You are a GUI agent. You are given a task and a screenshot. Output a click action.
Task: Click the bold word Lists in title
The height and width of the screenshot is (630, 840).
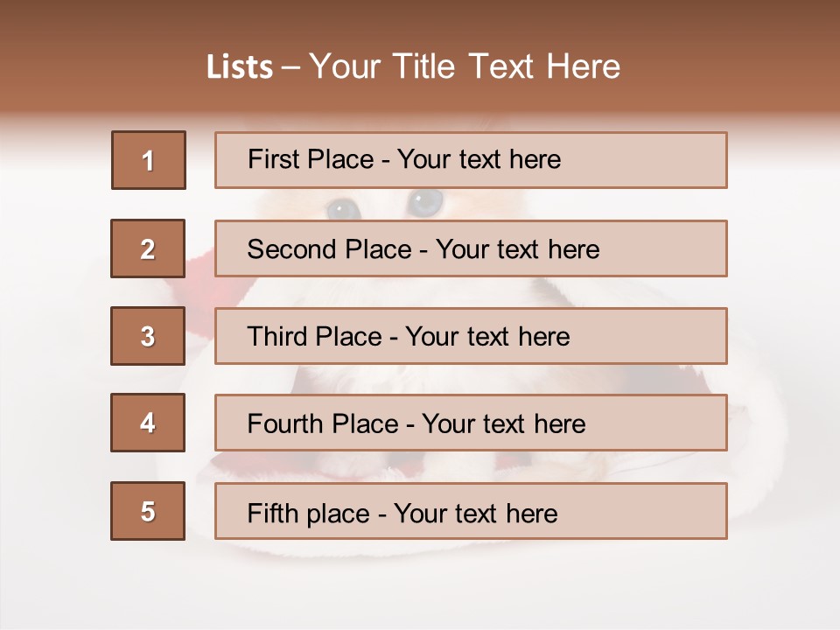pyautogui.click(x=239, y=67)
